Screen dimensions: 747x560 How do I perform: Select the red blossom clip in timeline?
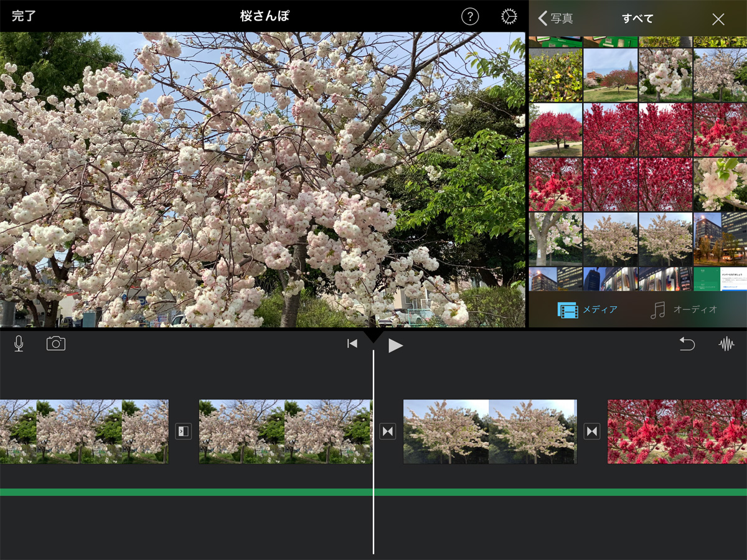(677, 431)
